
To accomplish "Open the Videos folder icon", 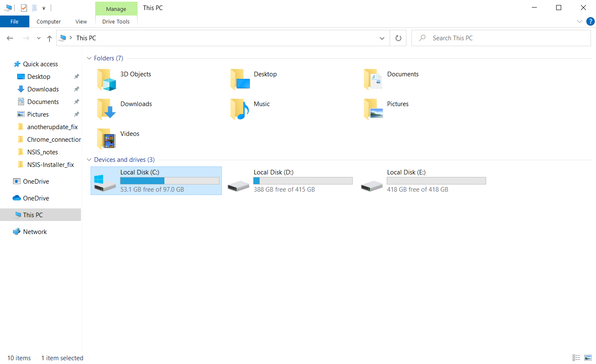I will [107, 139].
